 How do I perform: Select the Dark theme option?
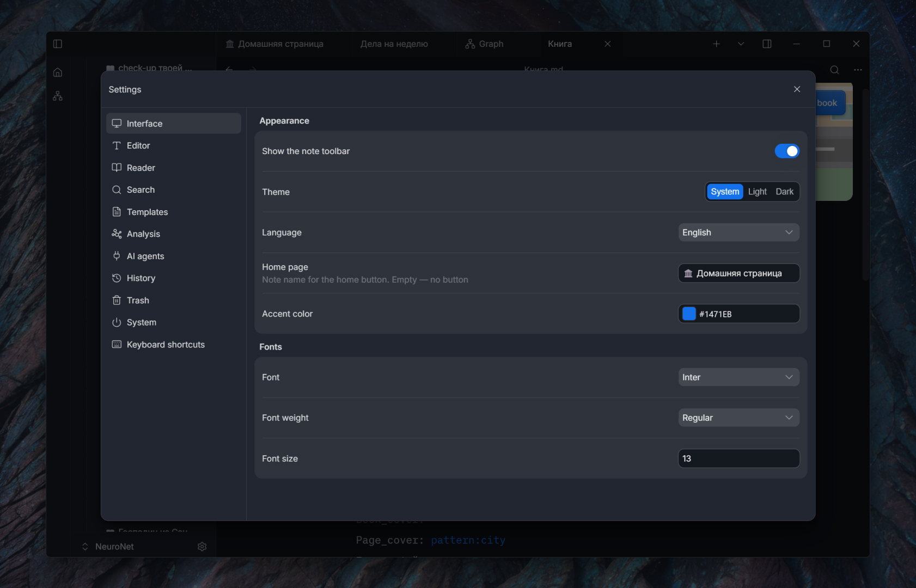point(784,192)
